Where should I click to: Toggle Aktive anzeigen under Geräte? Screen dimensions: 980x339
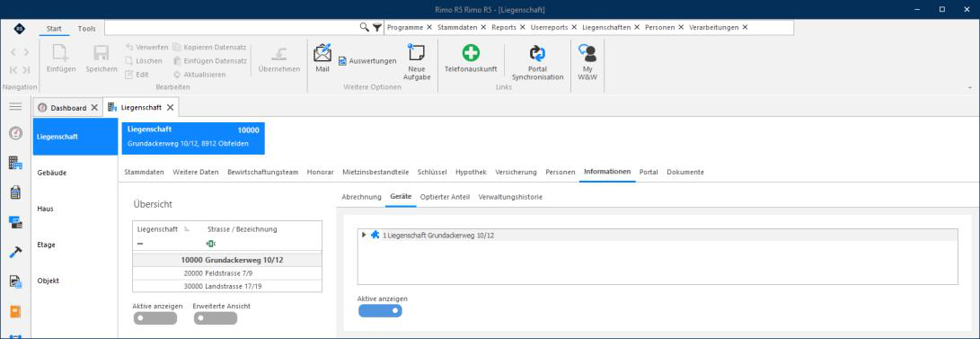pos(380,311)
